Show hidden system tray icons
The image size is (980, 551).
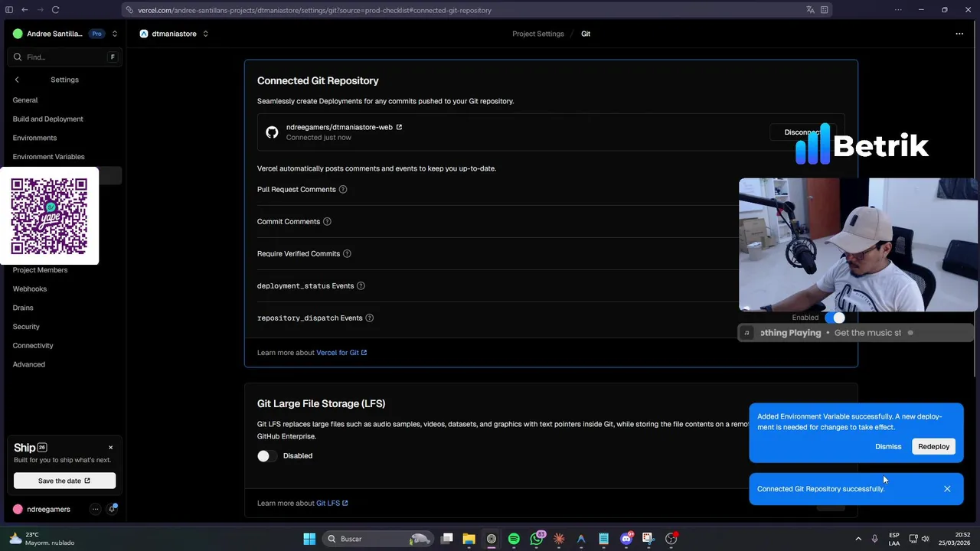(858, 539)
